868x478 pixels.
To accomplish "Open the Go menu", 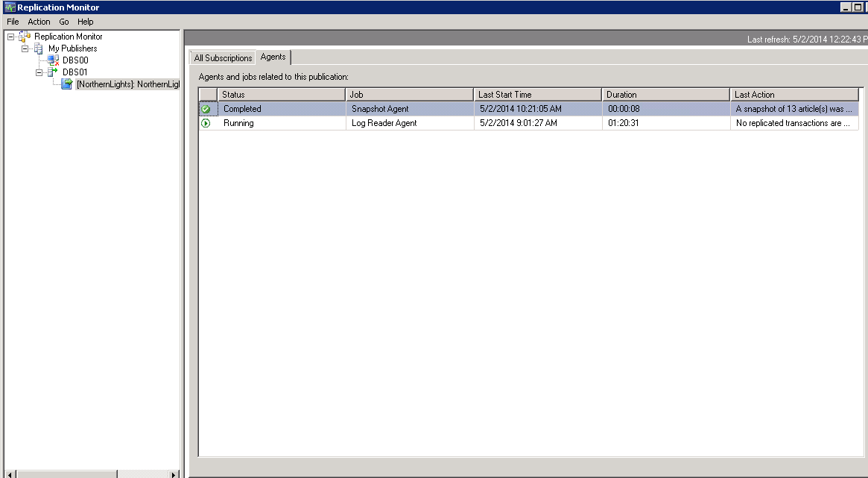I will pyautogui.click(x=64, y=22).
